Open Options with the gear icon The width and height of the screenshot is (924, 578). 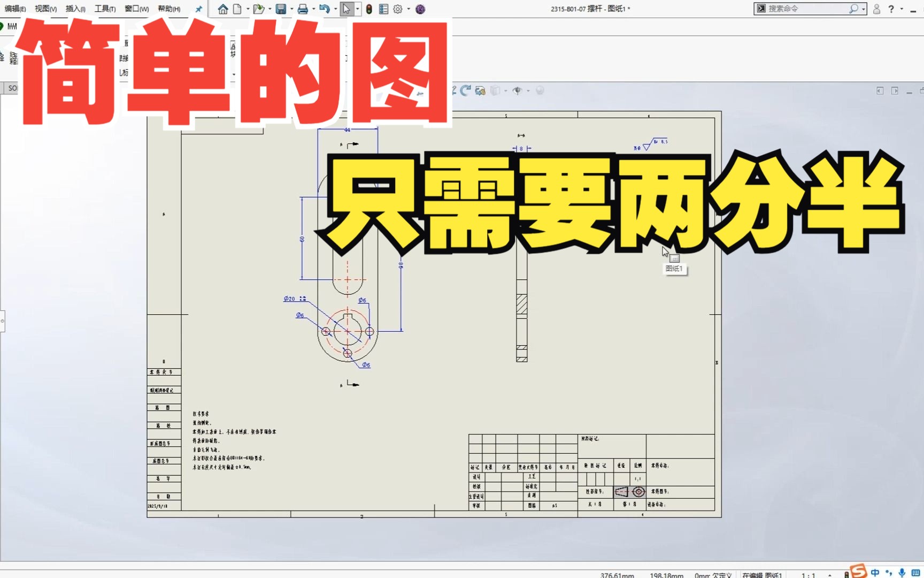pos(398,9)
